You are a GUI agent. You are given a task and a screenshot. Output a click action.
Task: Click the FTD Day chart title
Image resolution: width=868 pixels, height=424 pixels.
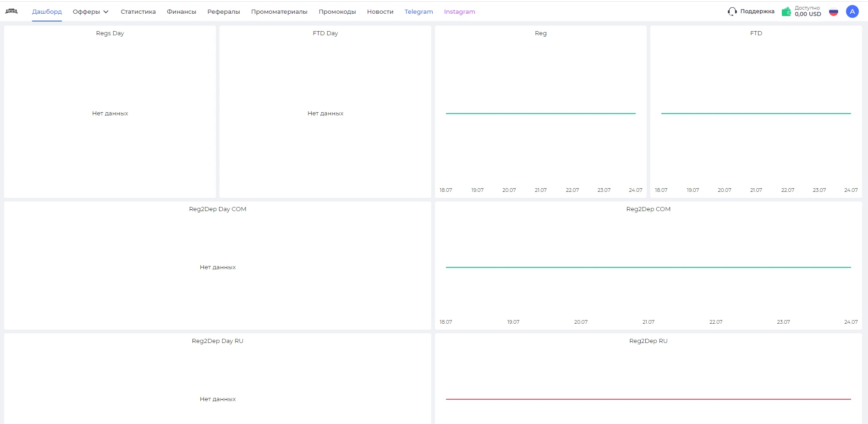[325, 33]
